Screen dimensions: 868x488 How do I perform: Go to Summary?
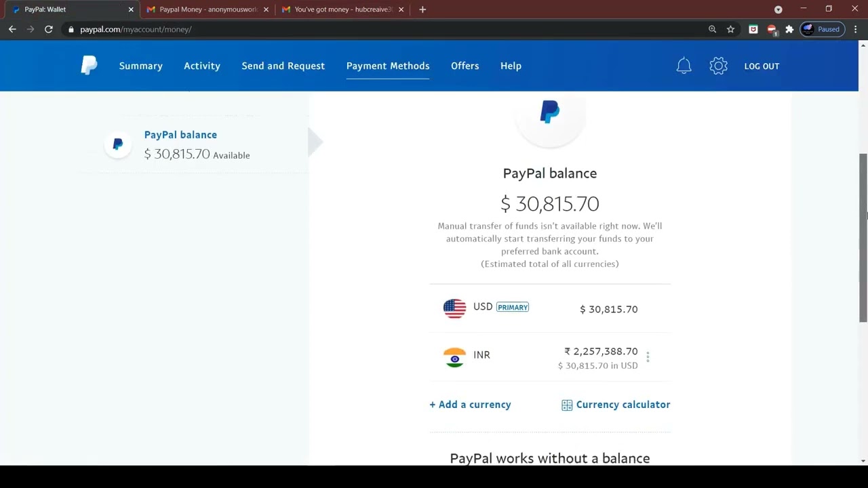click(x=141, y=66)
